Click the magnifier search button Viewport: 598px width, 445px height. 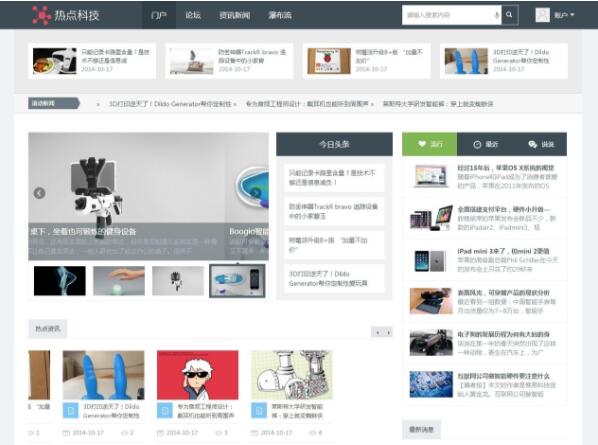coord(510,15)
